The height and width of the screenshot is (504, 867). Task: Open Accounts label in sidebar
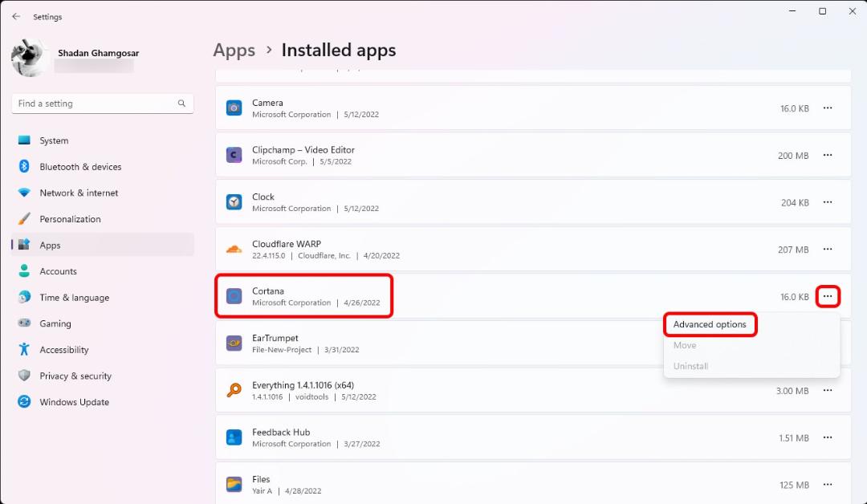(x=58, y=271)
